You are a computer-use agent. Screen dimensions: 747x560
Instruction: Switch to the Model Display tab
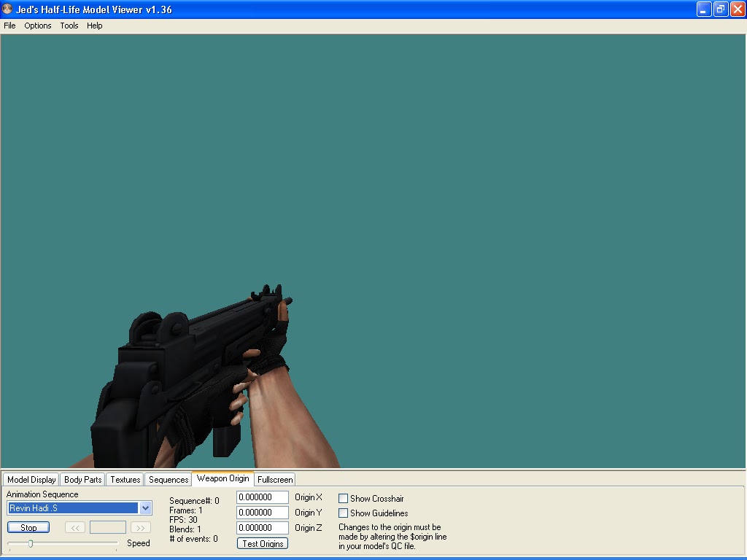pos(31,480)
